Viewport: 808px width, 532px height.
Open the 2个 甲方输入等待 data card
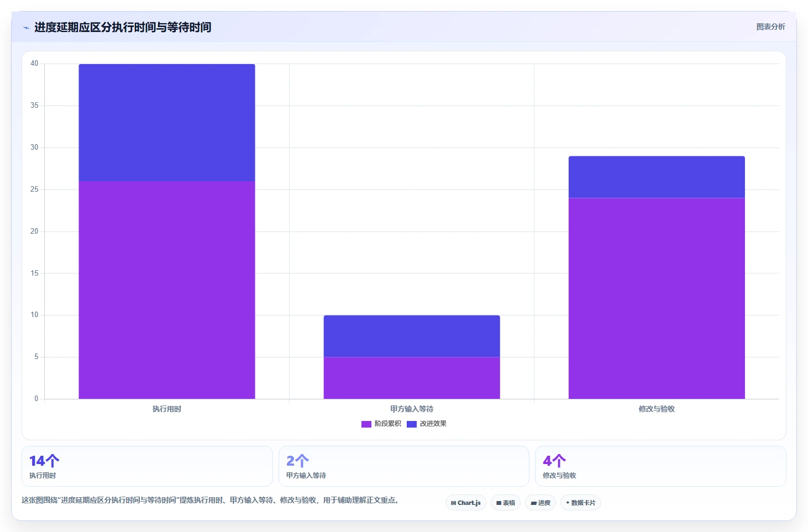[x=404, y=466]
